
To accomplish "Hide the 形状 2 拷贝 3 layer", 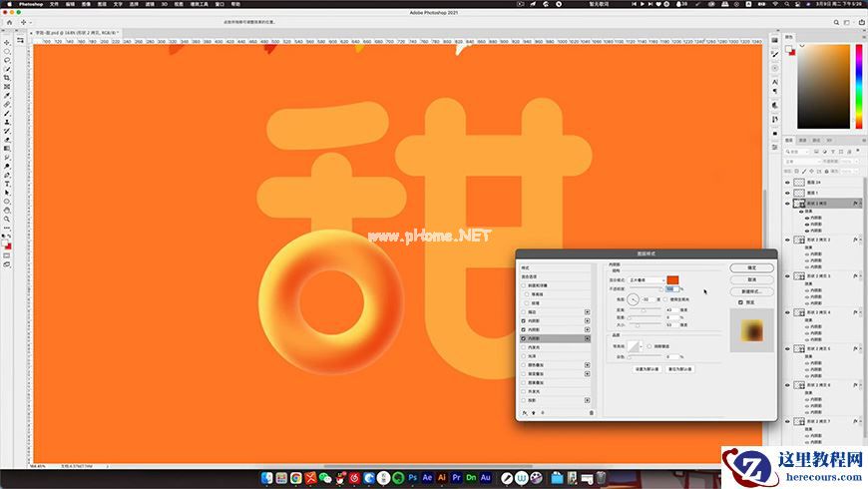I will tap(788, 275).
